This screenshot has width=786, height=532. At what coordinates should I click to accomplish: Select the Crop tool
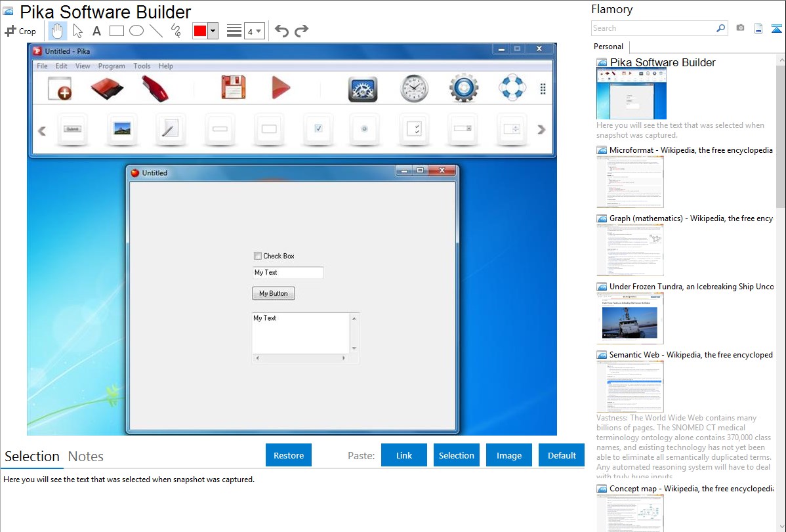point(20,31)
